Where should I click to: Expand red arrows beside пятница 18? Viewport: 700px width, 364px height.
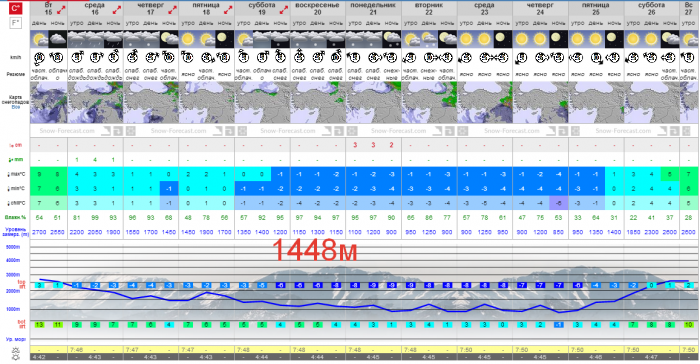(x=228, y=9)
